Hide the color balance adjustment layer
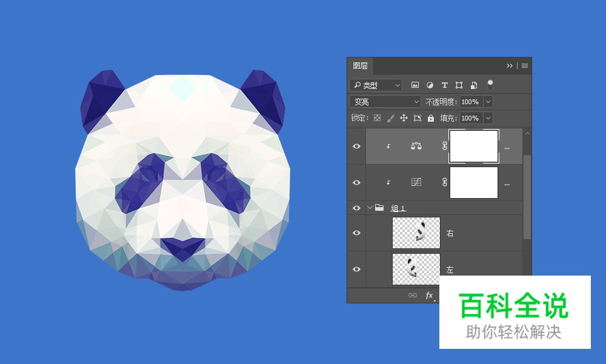This screenshot has width=606, height=364. tap(356, 146)
